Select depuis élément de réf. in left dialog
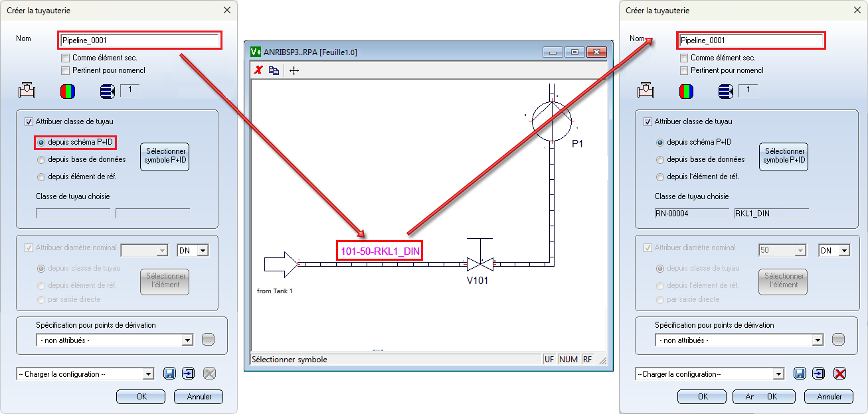The height and width of the screenshot is (414, 868). coord(41,177)
